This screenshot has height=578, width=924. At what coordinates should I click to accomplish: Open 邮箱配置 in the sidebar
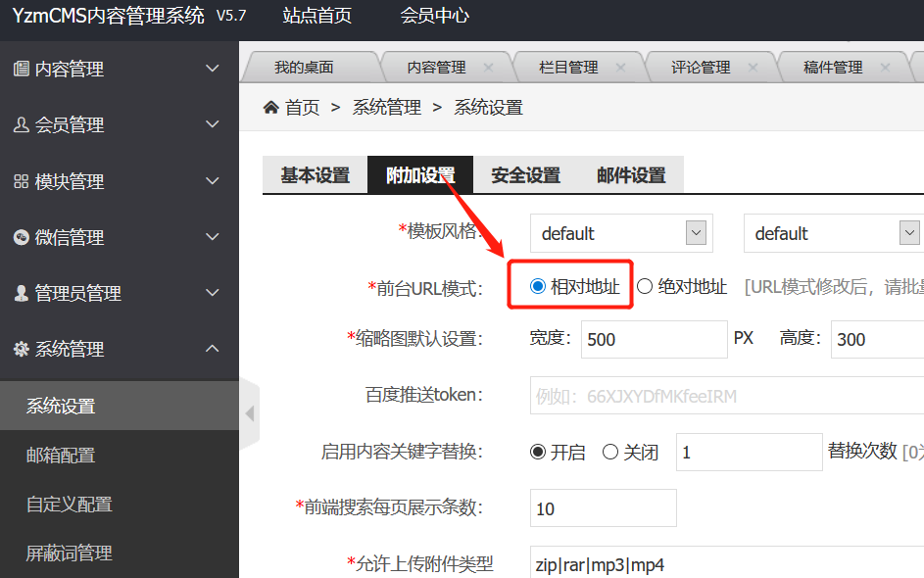pos(61,456)
